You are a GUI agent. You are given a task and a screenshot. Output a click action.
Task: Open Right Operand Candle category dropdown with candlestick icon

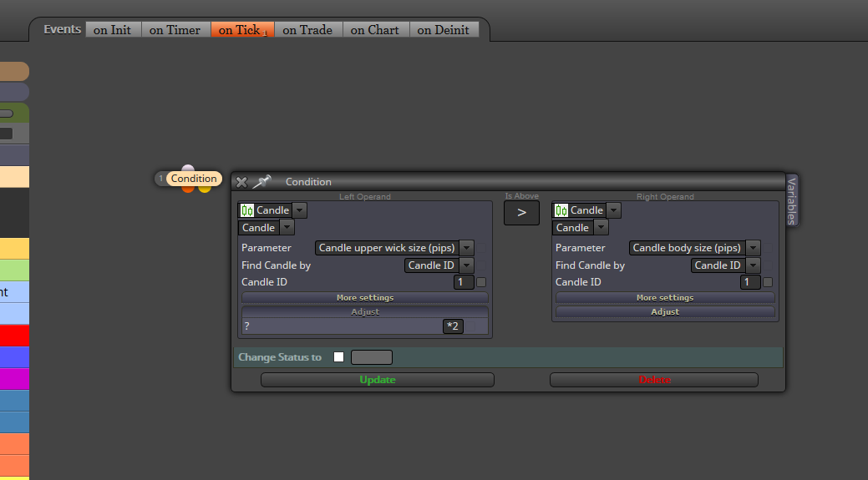coord(586,210)
